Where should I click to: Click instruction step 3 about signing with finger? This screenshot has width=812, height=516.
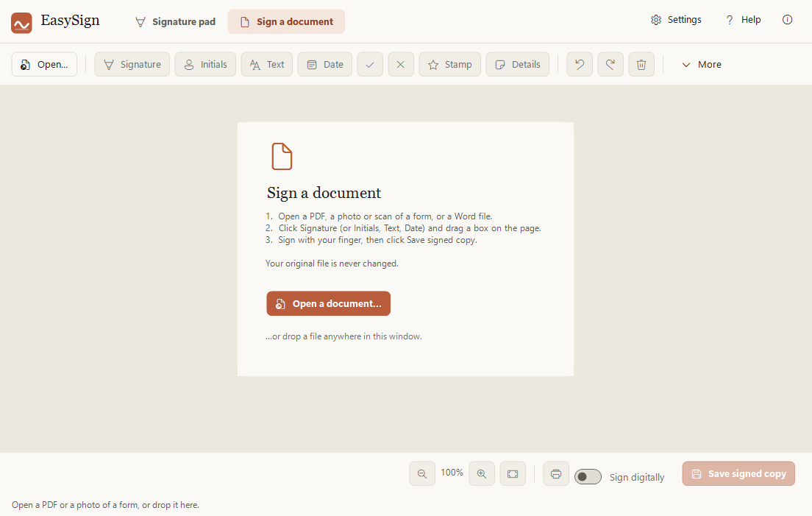[x=371, y=240]
